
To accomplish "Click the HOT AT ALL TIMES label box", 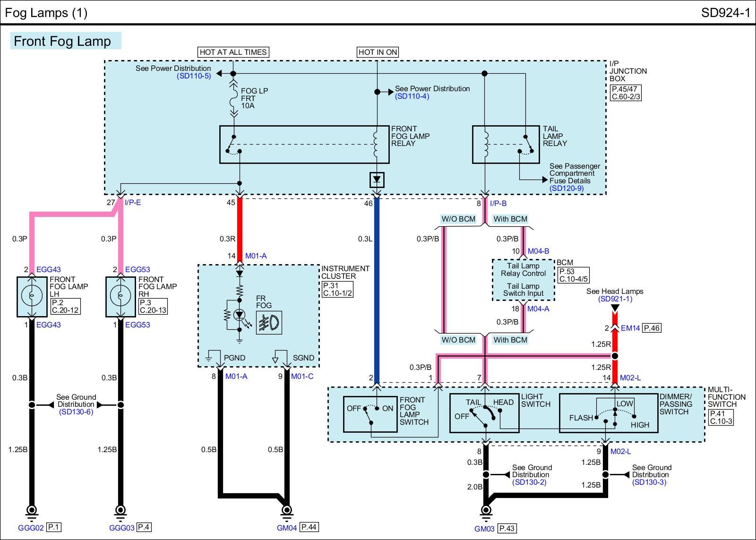I will pos(233,52).
